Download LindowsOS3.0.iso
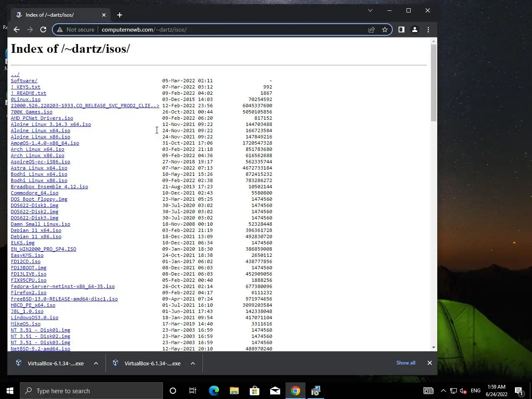 click(x=34, y=318)
